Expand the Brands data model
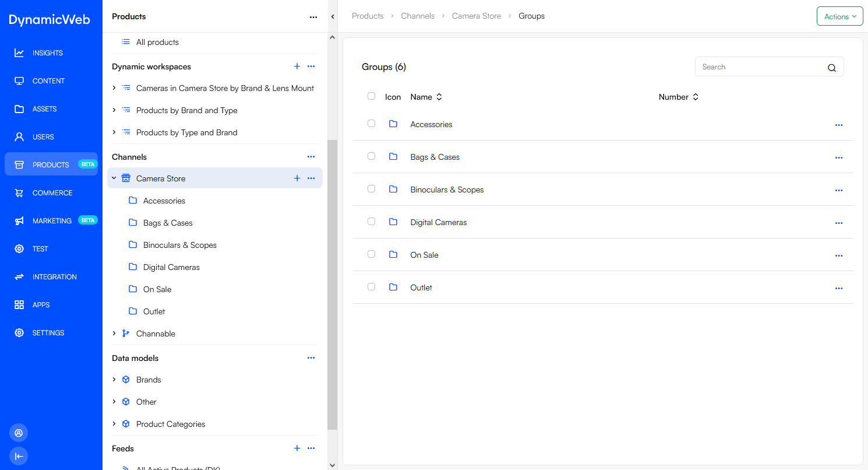 [x=114, y=380]
